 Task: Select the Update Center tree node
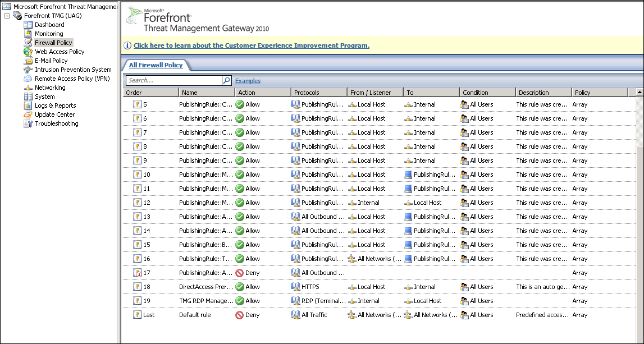click(54, 114)
